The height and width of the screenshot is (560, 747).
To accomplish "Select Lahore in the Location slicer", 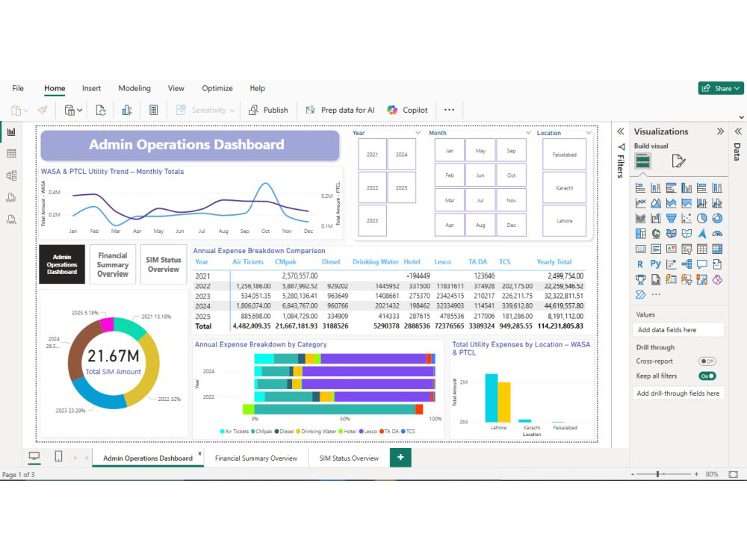I will click(565, 221).
